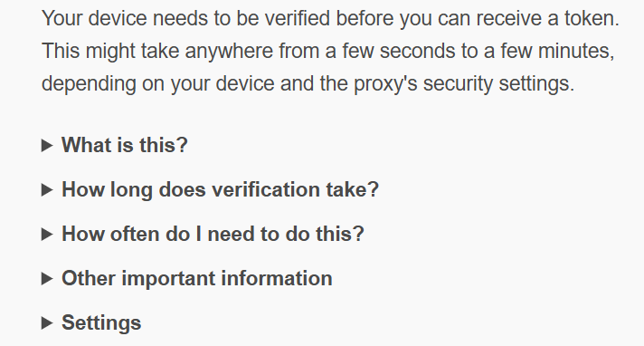This screenshot has width=644, height=346.
Task: Click the word 'proxy's' in the paragraph
Action: pyautogui.click(x=385, y=84)
